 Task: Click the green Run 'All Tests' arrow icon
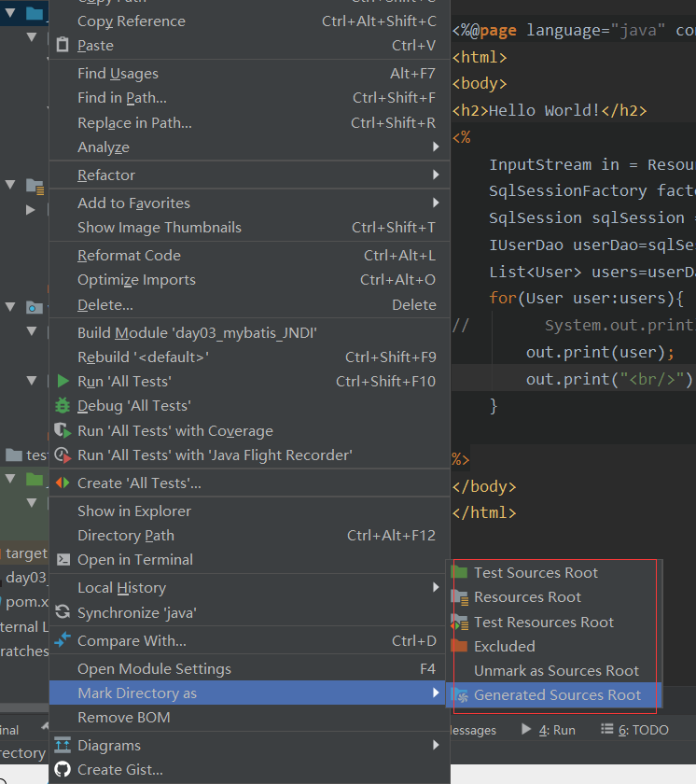click(63, 382)
